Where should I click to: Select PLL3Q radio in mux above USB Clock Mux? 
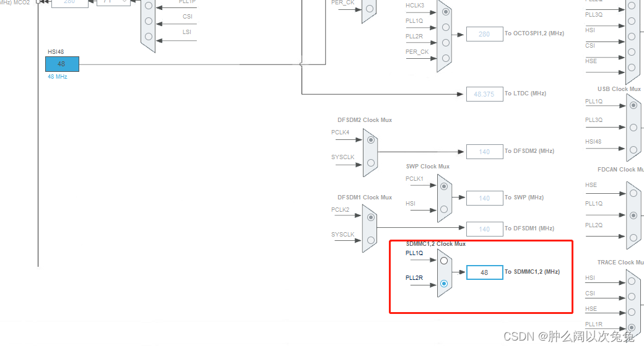point(632,21)
